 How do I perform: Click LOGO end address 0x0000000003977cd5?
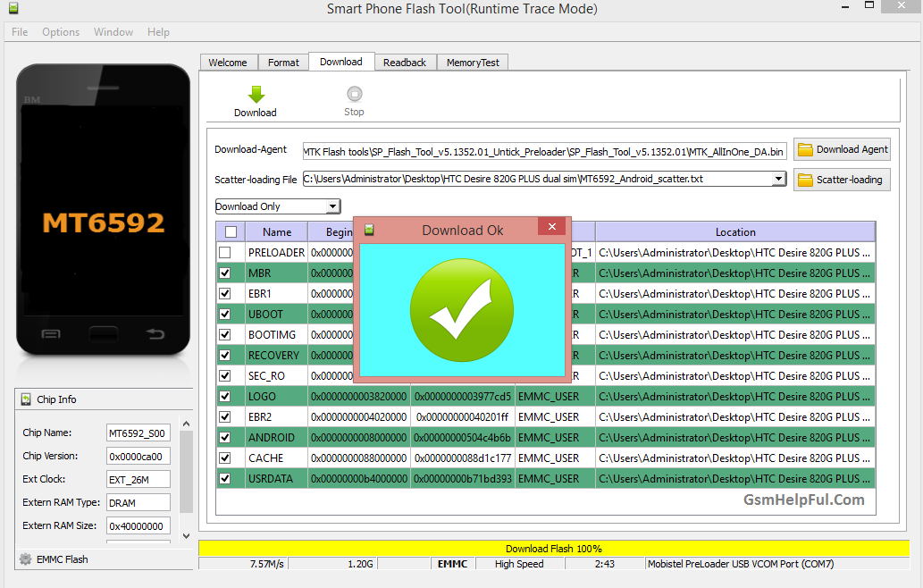463,396
